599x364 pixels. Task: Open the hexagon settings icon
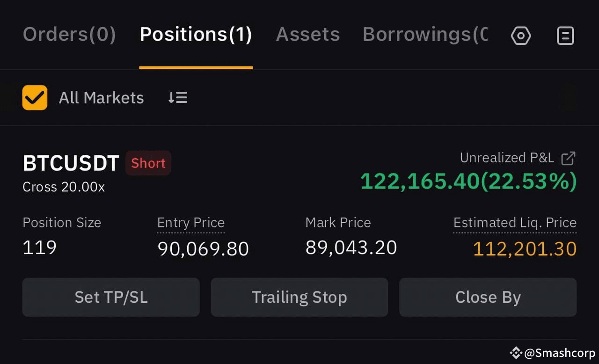[x=521, y=36]
